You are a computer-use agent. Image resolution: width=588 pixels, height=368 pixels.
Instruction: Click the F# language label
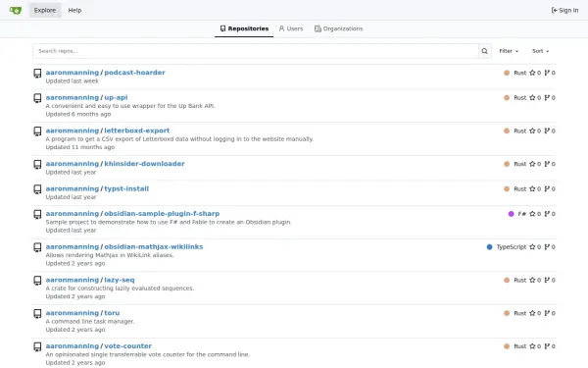tap(521, 214)
